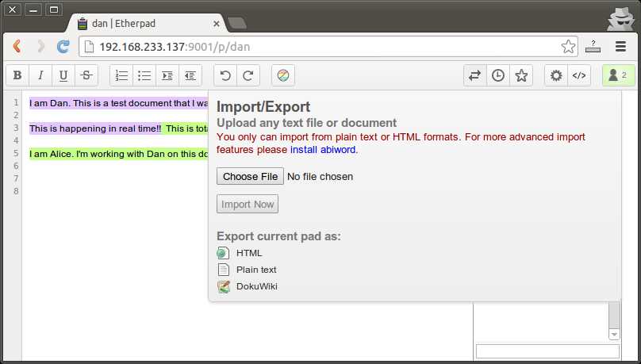Click line number 8 in the gutter
Viewport: 641px width, 364px height.
pos(16,191)
